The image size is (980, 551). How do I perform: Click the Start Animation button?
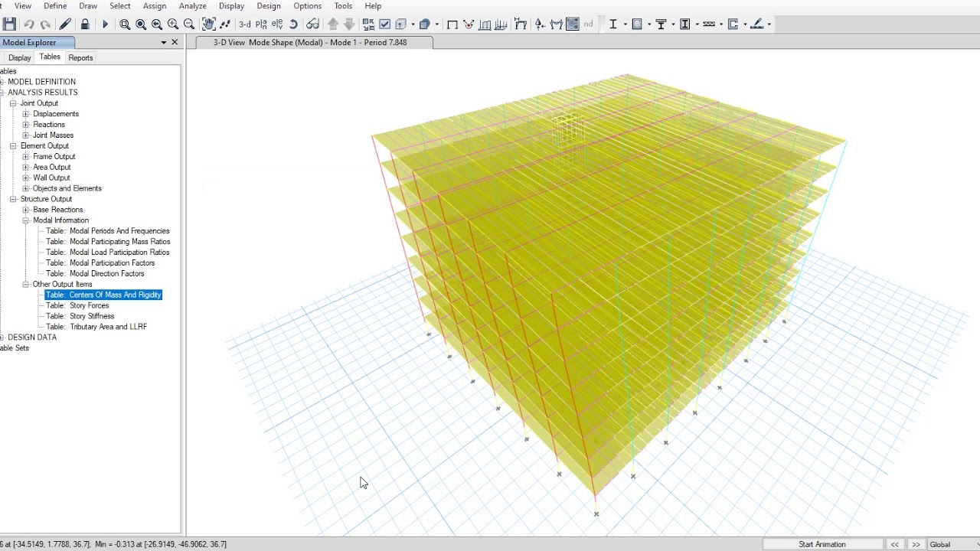click(822, 544)
